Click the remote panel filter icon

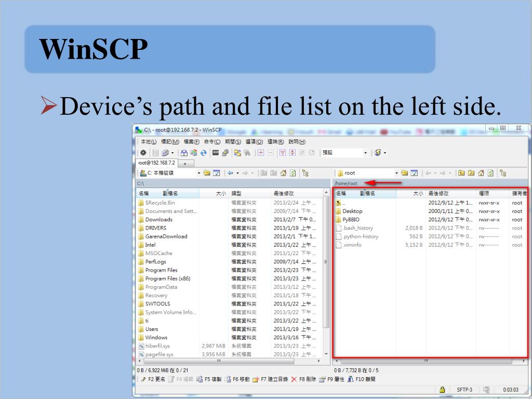tap(414, 173)
